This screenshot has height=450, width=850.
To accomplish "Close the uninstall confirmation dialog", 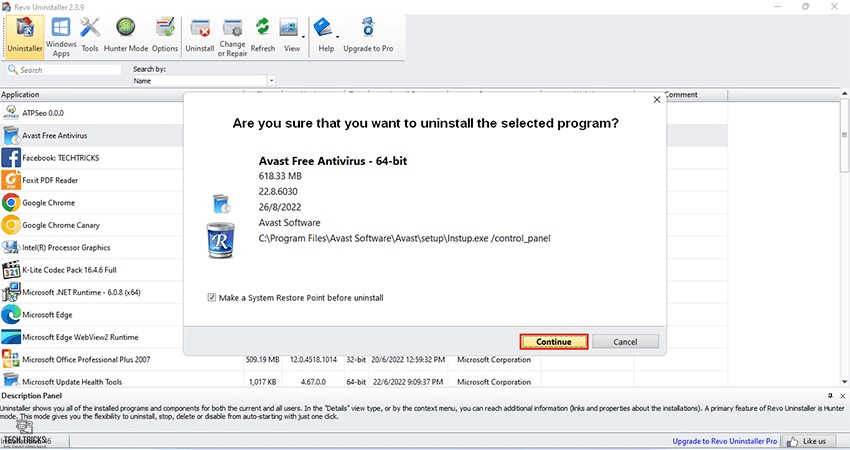I will [656, 100].
